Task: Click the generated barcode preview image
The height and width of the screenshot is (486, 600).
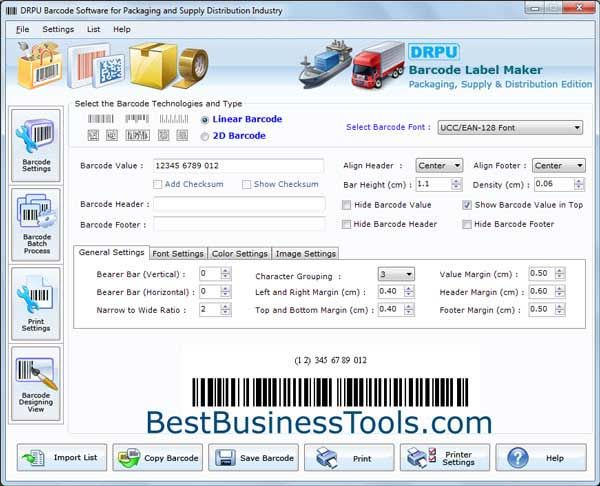Action: point(330,392)
